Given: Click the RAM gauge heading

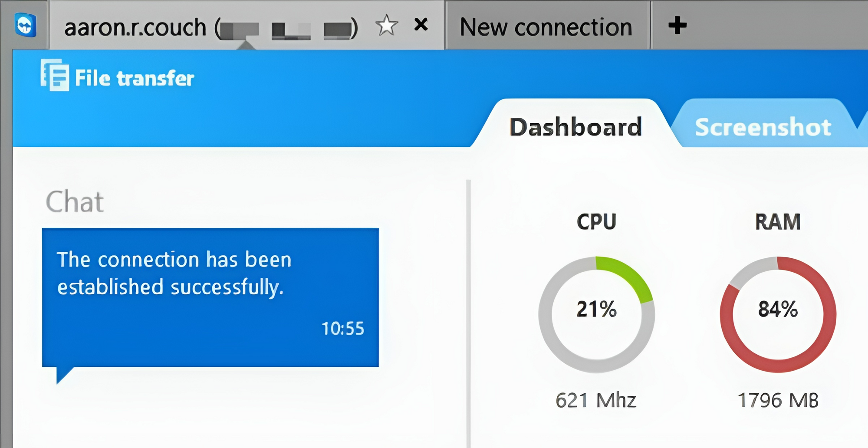Looking at the screenshot, I should pyautogui.click(x=778, y=222).
